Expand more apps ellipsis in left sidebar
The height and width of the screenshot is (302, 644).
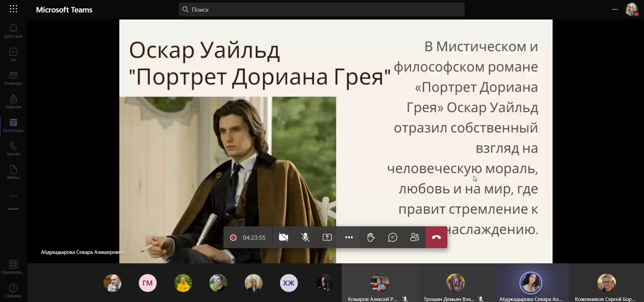pyautogui.click(x=13, y=196)
